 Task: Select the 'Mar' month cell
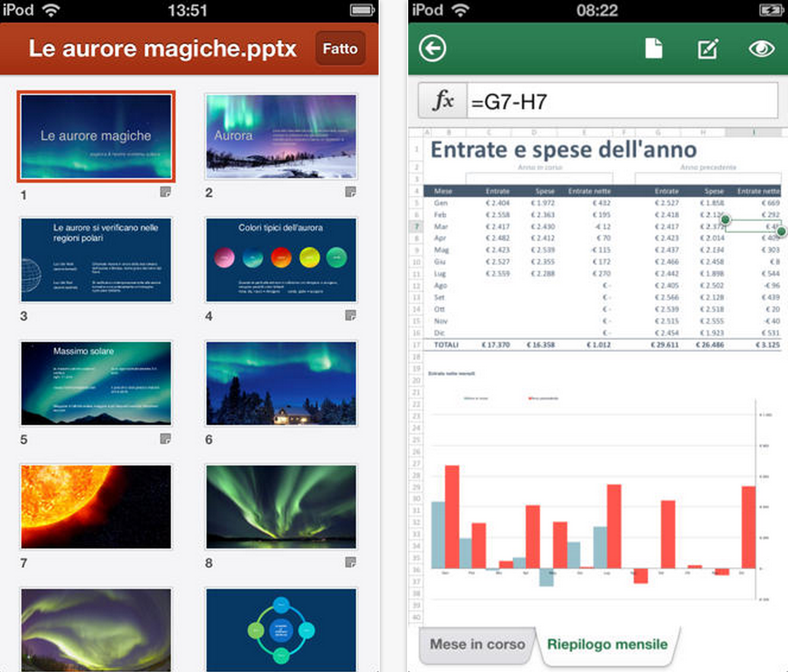point(441,227)
